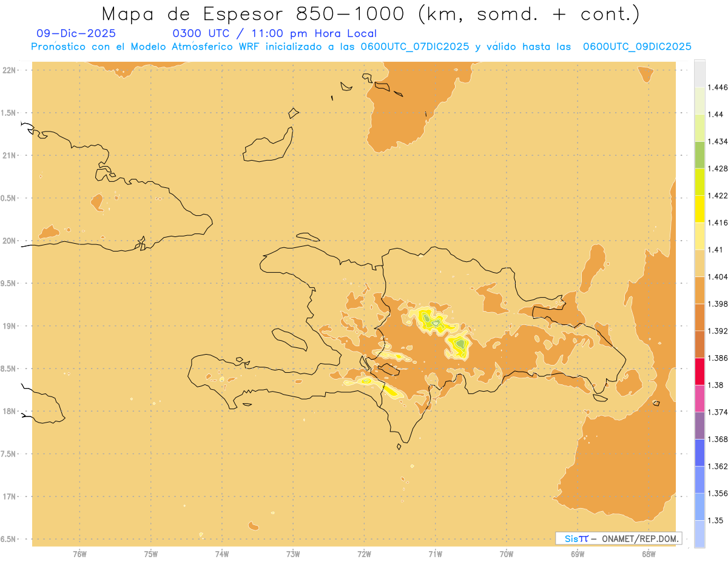Click the green swatch between 1.428 and 1.434
The image size is (728, 562).
[699, 155]
